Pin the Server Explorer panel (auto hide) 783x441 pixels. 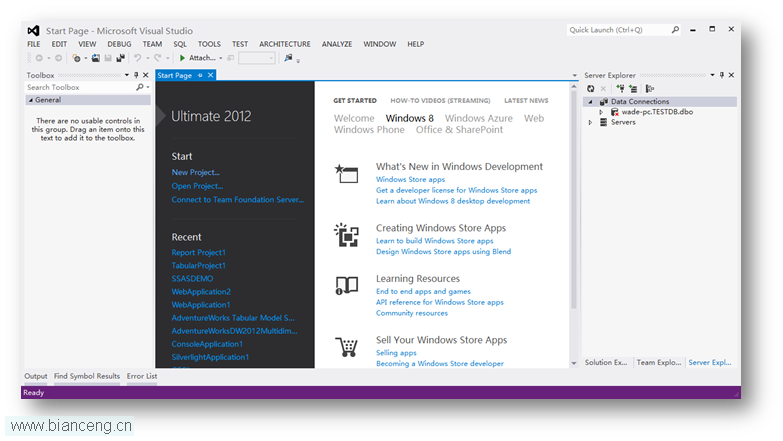(722, 75)
